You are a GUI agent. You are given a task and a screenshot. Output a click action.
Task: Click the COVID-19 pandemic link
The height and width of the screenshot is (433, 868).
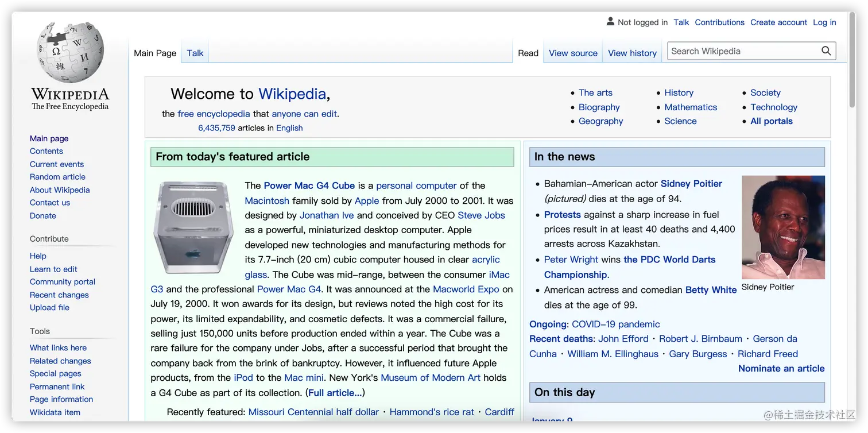[x=616, y=324]
